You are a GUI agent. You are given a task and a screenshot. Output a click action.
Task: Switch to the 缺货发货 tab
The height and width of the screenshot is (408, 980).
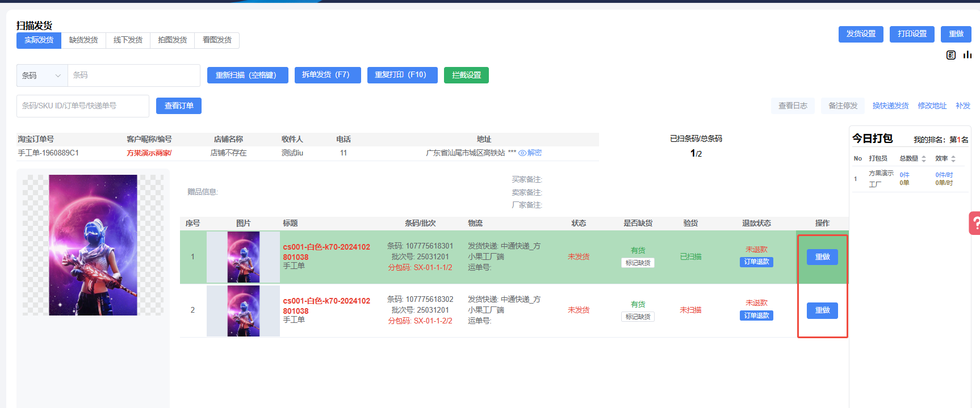point(83,40)
